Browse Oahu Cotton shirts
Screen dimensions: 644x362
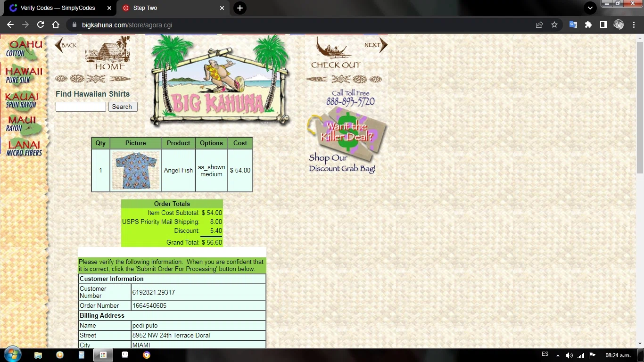click(24, 49)
